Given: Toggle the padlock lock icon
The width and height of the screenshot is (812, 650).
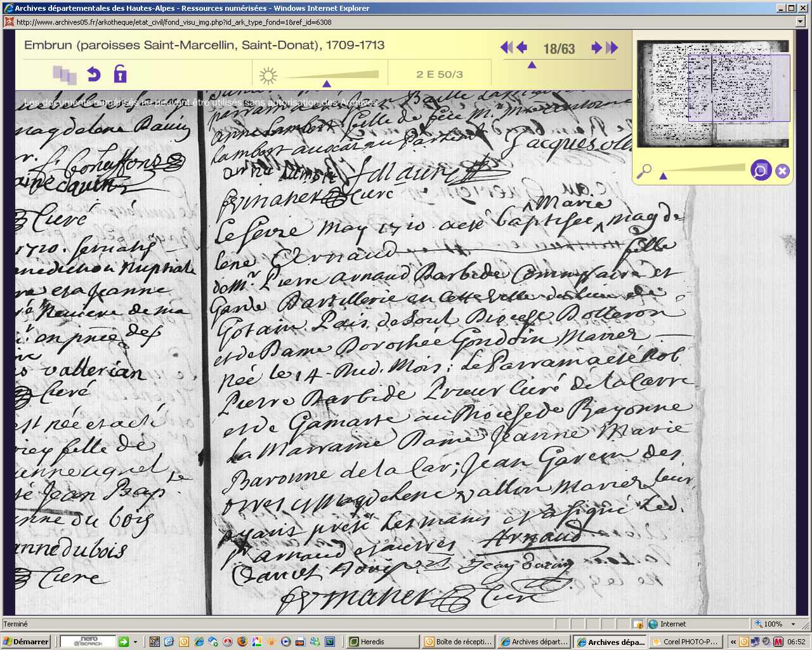Looking at the screenshot, I should point(120,74).
